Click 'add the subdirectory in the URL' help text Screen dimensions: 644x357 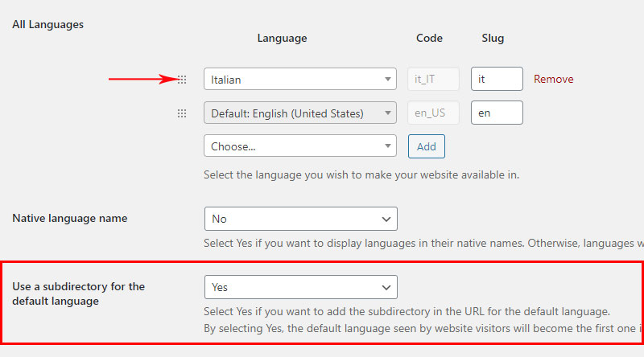tap(406, 311)
